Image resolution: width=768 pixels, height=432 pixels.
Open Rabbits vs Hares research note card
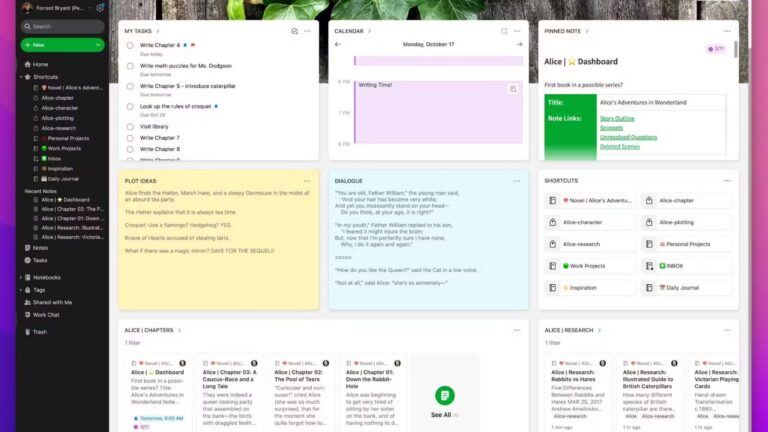pyautogui.click(x=578, y=393)
